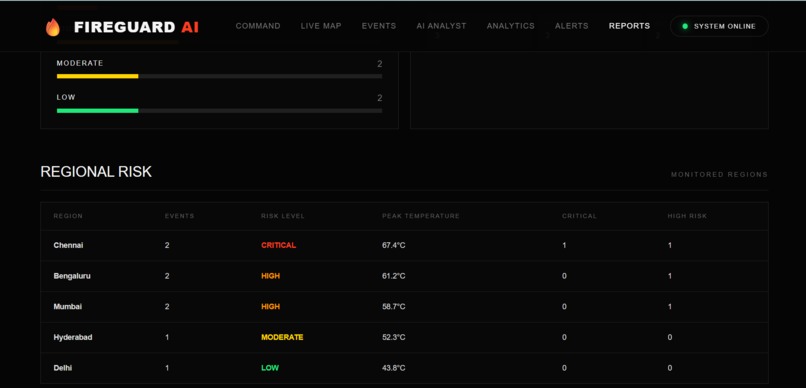Click the MODERATE severity label
806x388 pixels.
tap(80, 63)
